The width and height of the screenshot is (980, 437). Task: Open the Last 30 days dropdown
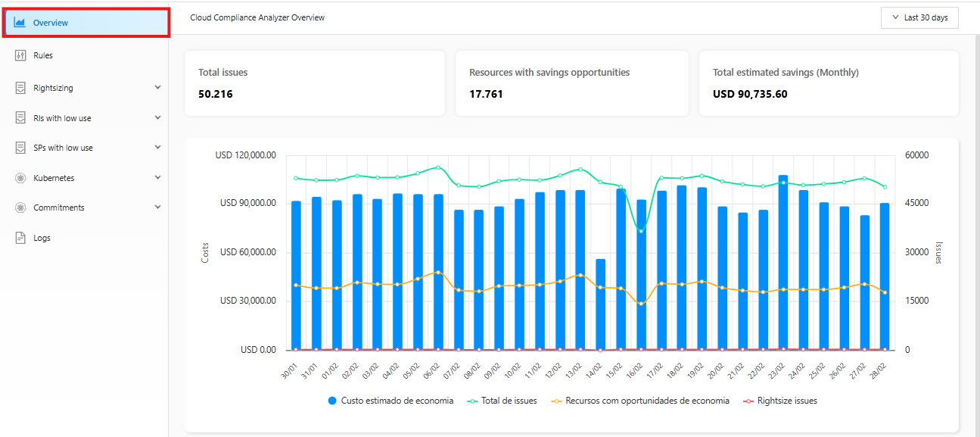click(919, 18)
